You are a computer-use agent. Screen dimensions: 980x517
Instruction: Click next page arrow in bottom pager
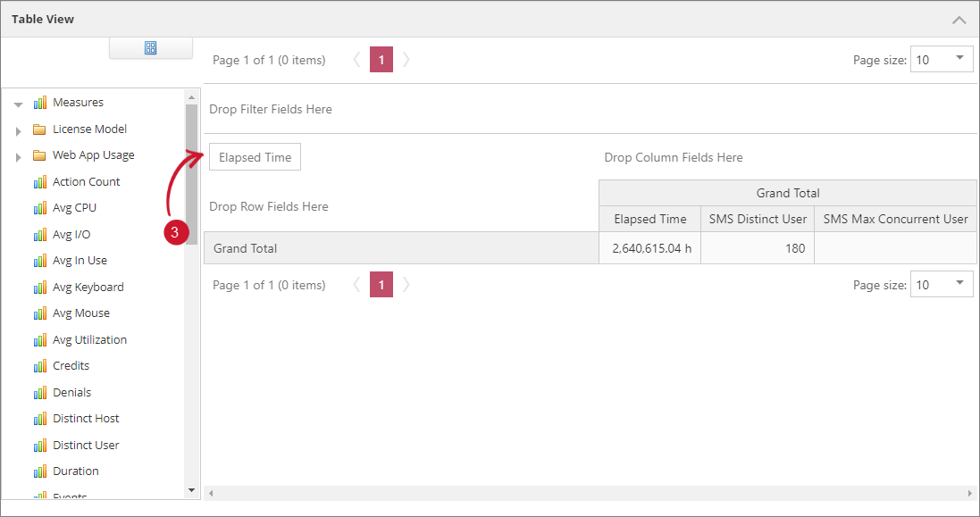pyautogui.click(x=406, y=286)
